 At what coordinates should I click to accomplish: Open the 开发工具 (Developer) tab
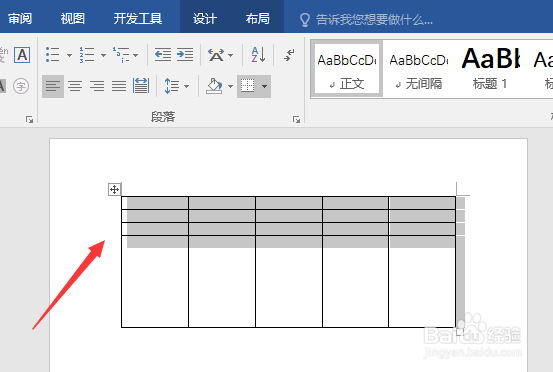[138, 18]
